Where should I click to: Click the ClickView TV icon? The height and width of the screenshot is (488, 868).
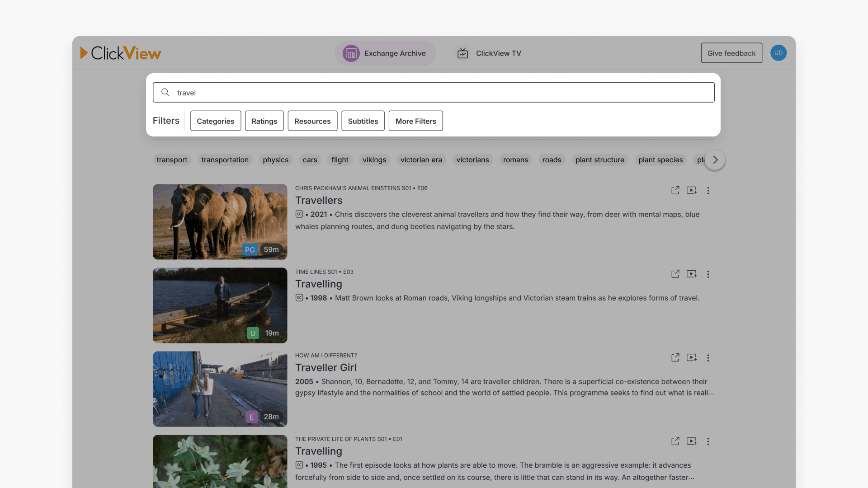pos(462,53)
